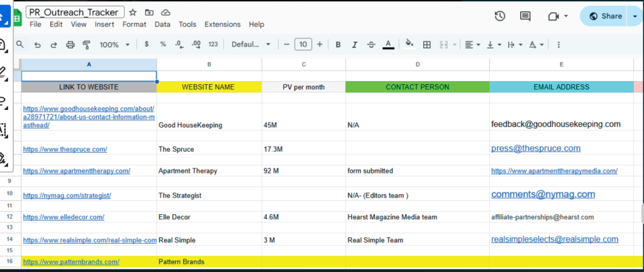Click the press@thespruce.com email link

(536, 148)
